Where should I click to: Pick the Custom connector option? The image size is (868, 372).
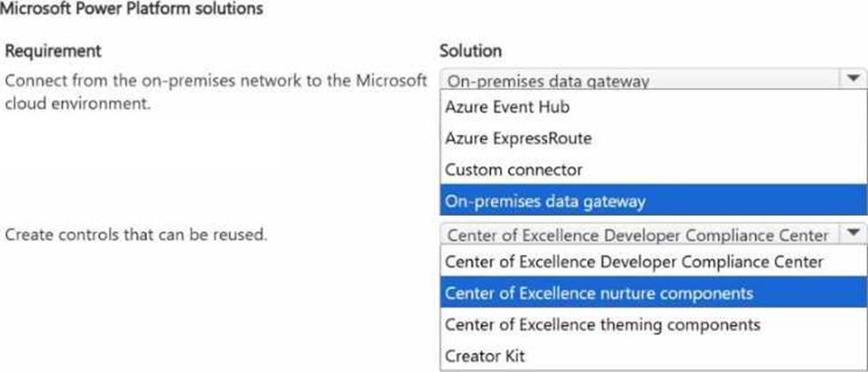click(512, 169)
